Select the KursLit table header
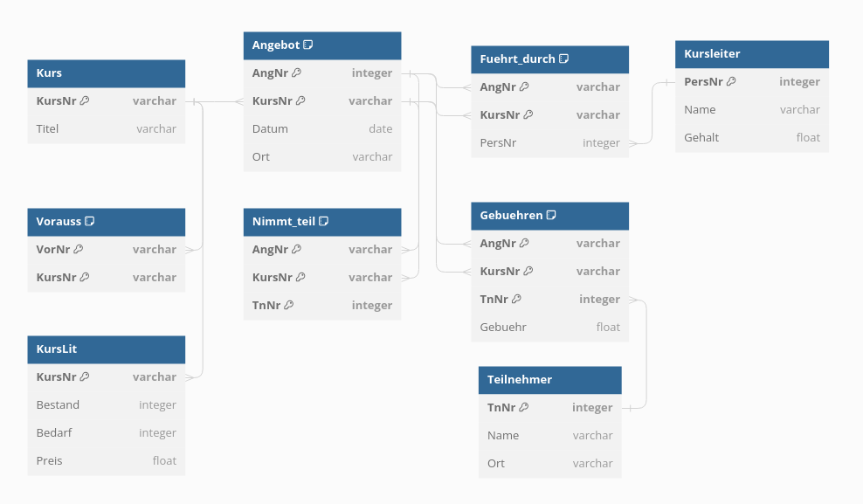Image resolution: width=863 pixels, height=504 pixels. point(107,349)
